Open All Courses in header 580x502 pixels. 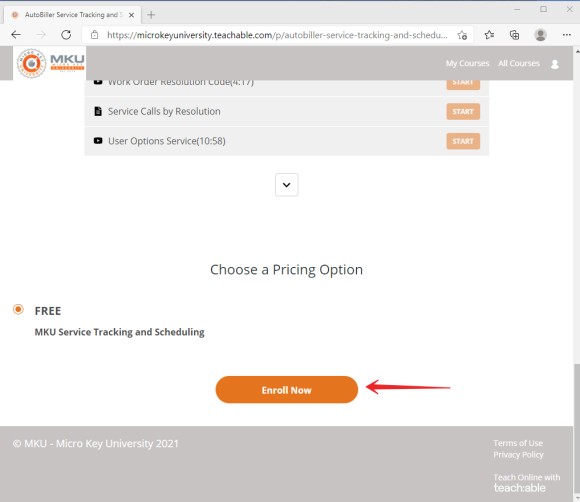(519, 63)
